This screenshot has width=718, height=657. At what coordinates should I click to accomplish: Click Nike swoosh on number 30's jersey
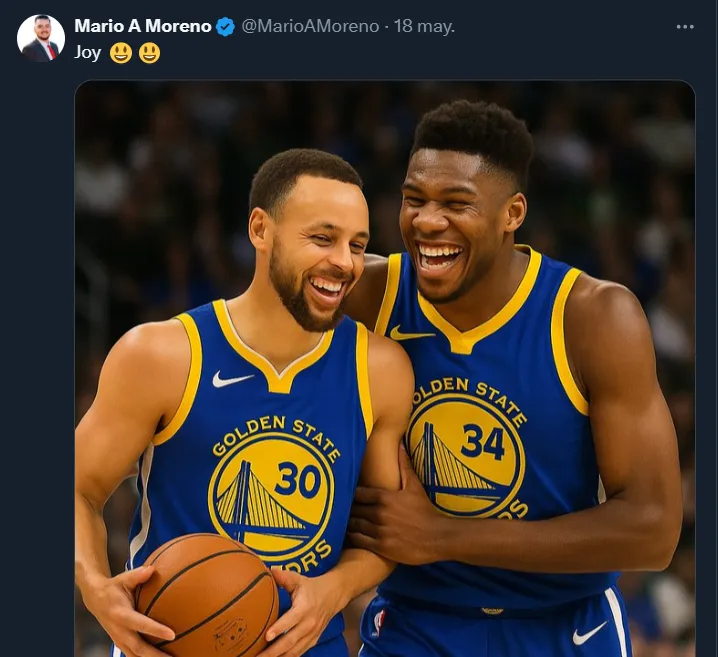click(x=232, y=379)
